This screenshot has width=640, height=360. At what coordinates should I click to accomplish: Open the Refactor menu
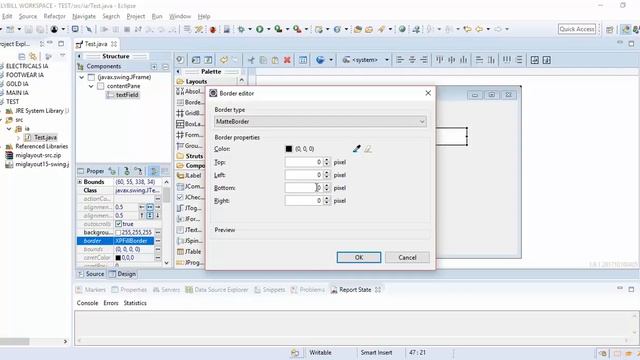pos(55,16)
